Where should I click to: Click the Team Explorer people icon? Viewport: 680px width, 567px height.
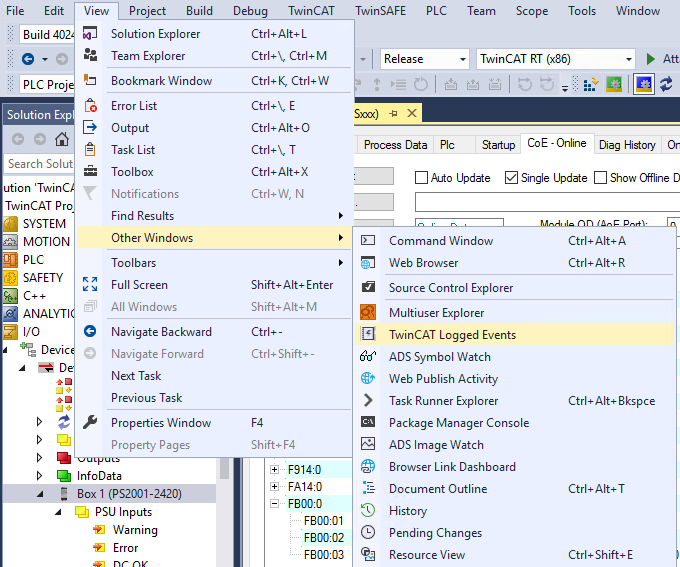90,55
